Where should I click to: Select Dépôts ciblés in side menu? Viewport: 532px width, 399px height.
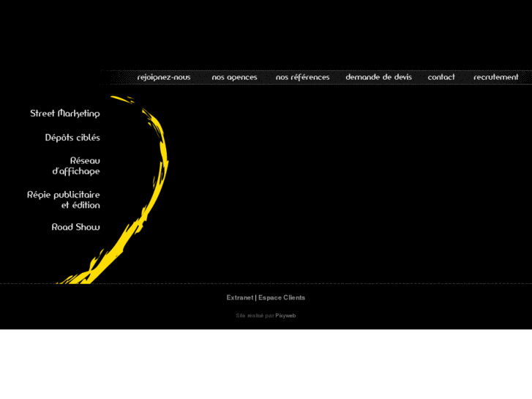click(x=72, y=138)
